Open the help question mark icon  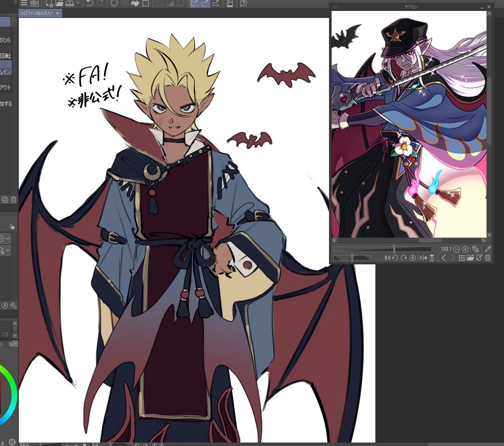pyautogui.click(x=244, y=3)
